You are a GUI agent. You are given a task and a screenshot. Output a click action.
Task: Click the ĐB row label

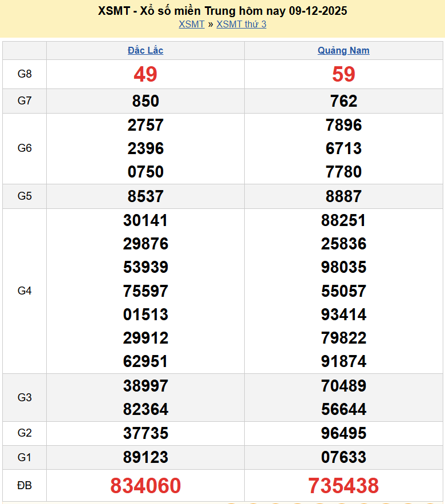pos(25,486)
